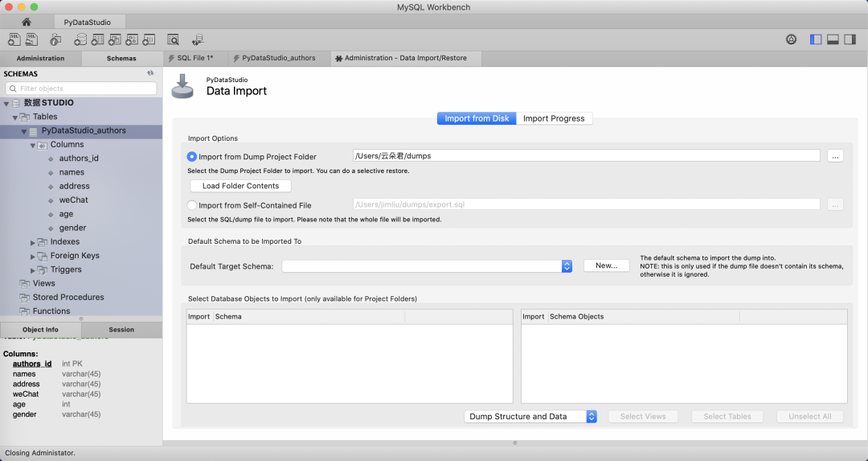Select the age column
The image size is (868, 461).
pyautogui.click(x=66, y=214)
